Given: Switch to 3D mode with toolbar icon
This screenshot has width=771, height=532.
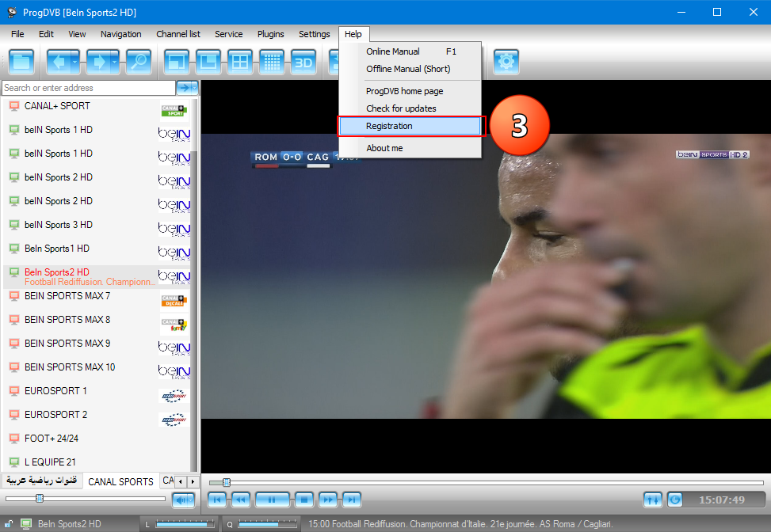Looking at the screenshot, I should tap(303, 61).
